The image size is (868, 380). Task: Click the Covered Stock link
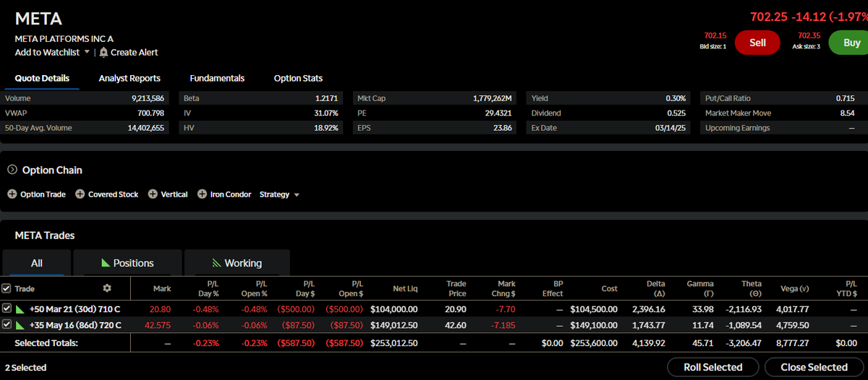(x=114, y=194)
